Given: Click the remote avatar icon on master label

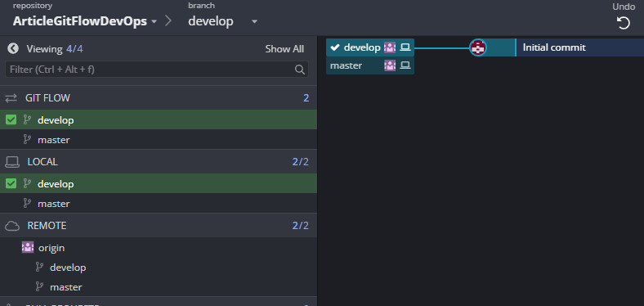Looking at the screenshot, I should pyautogui.click(x=390, y=65).
